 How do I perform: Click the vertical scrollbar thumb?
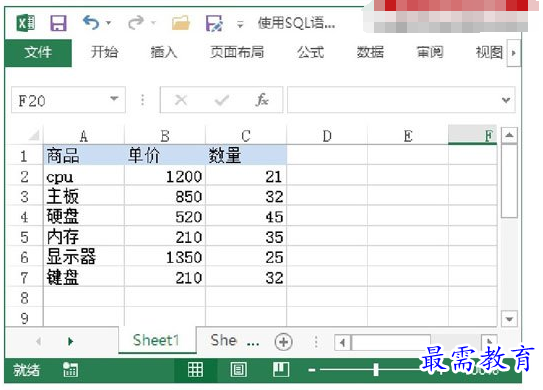(x=509, y=181)
